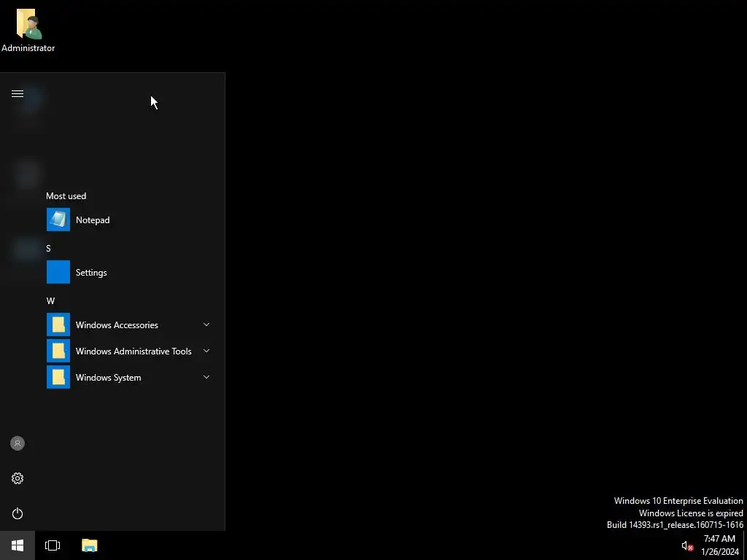Click the Windows System folder icon
The image size is (747, 560).
[x=58, y=377]
